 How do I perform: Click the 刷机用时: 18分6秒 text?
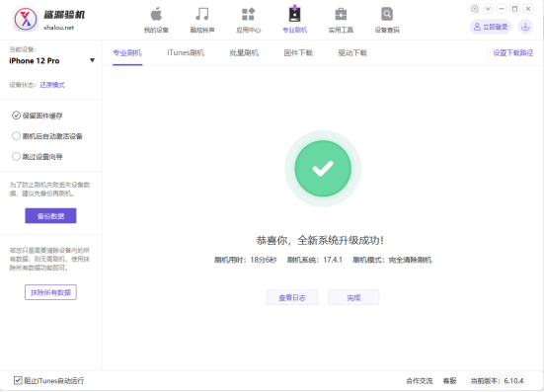click(245, 260)
